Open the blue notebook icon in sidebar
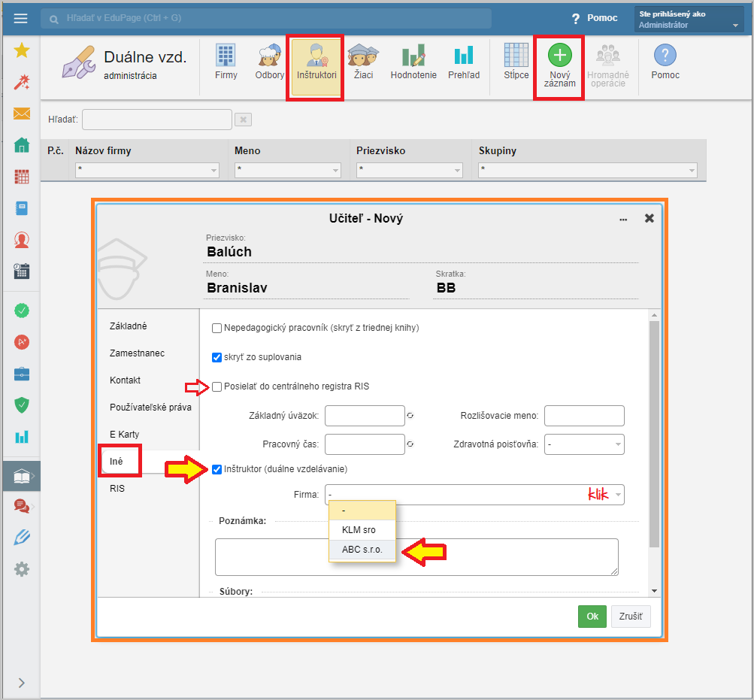 pos(22,208)
